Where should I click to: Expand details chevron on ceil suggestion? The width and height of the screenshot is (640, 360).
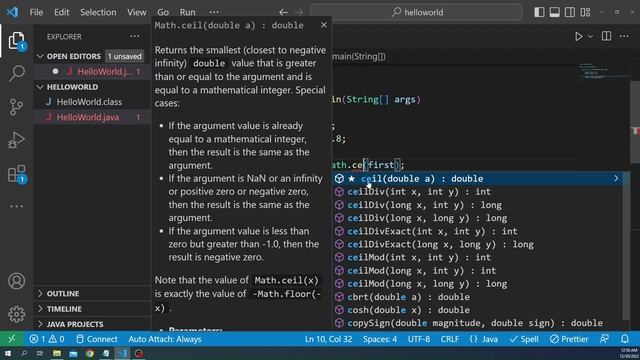[616, 178]
